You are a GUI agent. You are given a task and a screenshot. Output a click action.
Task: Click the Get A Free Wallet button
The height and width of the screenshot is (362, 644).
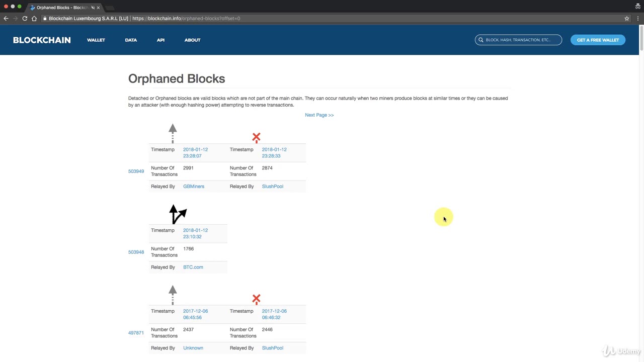[598, 40]
